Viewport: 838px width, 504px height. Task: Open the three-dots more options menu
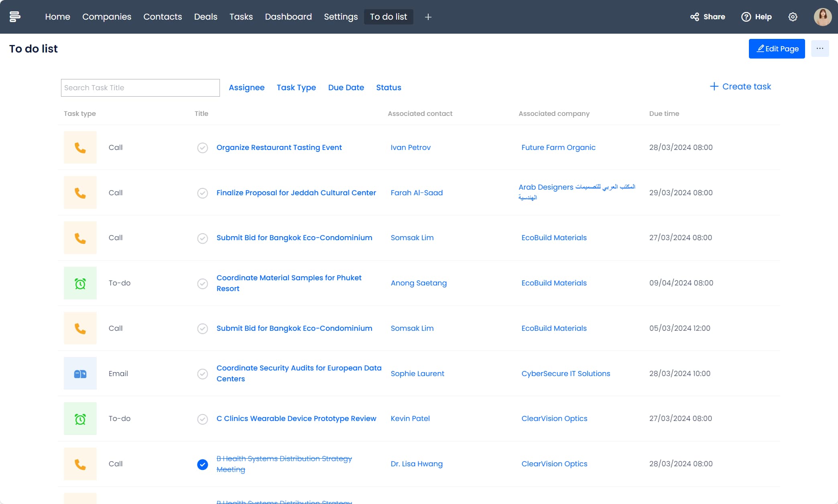coord(820,49)
